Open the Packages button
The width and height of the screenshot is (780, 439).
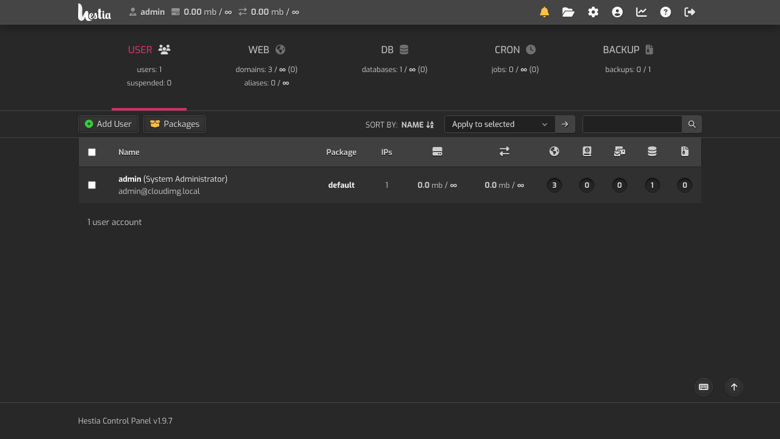[x=175, y=124]
